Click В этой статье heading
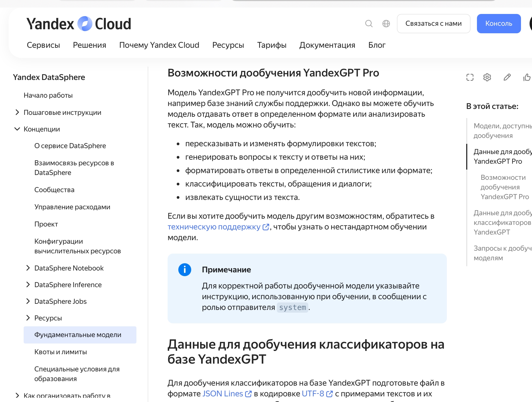 click(x=492, y=106)
